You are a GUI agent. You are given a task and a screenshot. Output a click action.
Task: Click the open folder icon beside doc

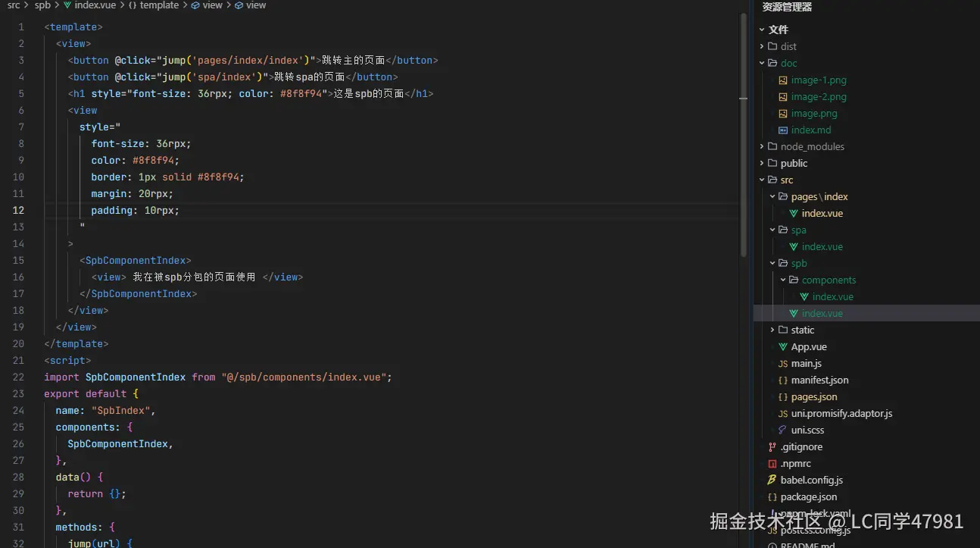[x=772, y=63]
